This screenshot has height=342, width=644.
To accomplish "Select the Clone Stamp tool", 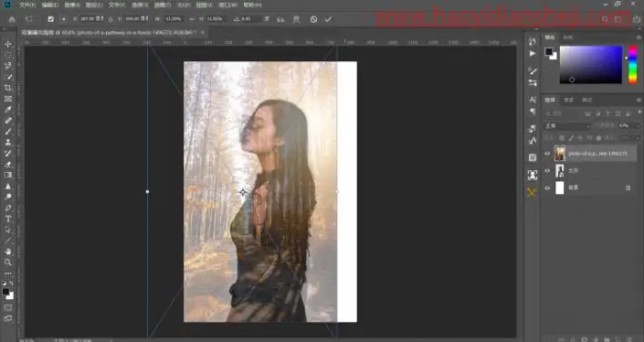I will click(x=8, y=143).
